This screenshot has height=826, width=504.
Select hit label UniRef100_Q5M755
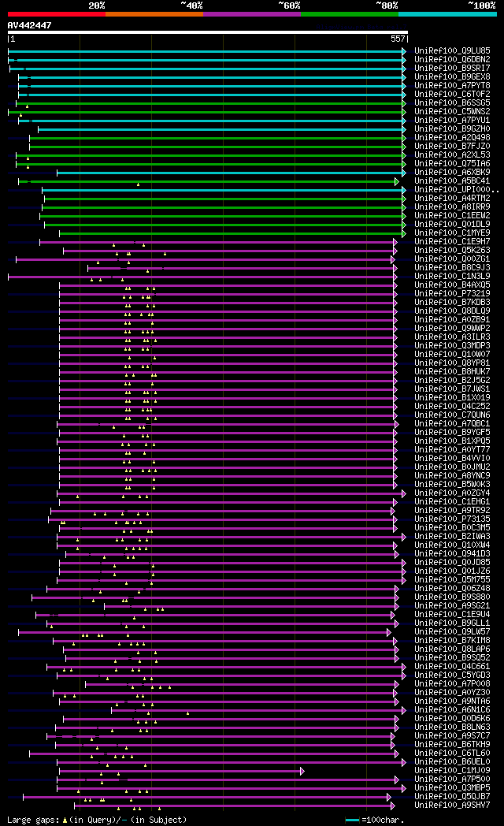click(x=452, y=580)
